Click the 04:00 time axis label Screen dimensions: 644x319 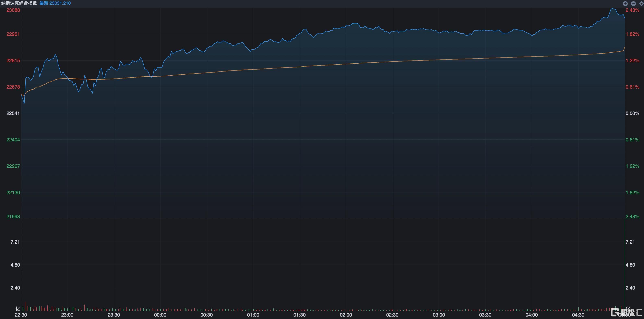point(532,315)
